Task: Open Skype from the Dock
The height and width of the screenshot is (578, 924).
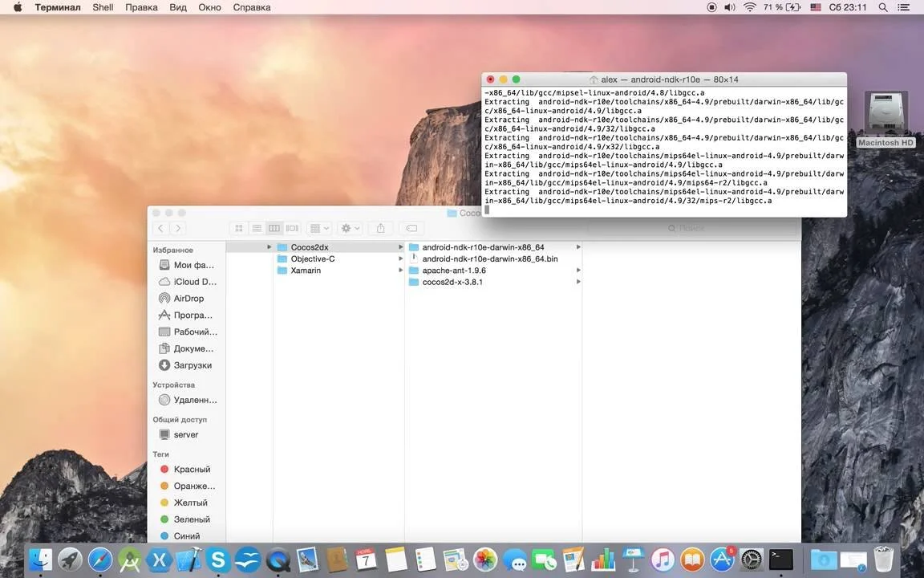Action: coord(218,559)
